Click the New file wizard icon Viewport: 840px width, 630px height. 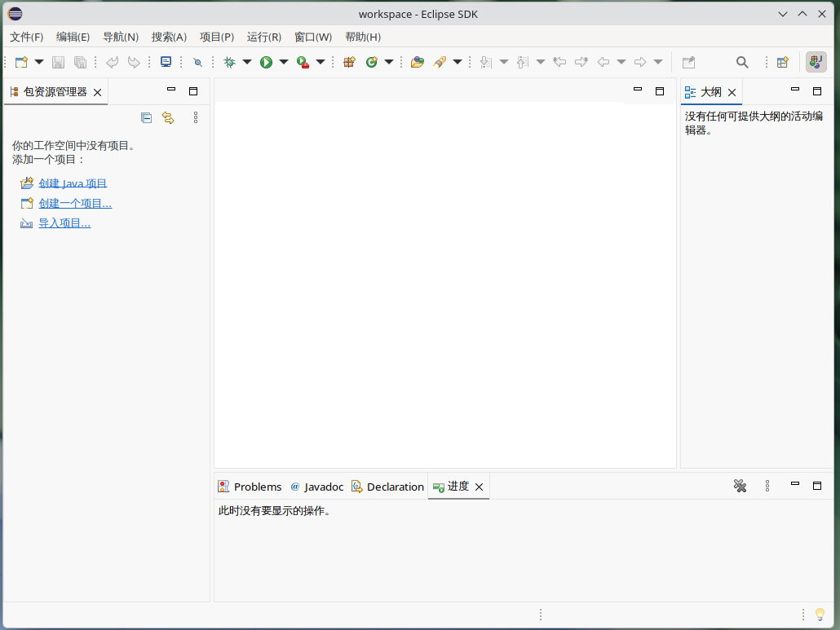point(21,62)
